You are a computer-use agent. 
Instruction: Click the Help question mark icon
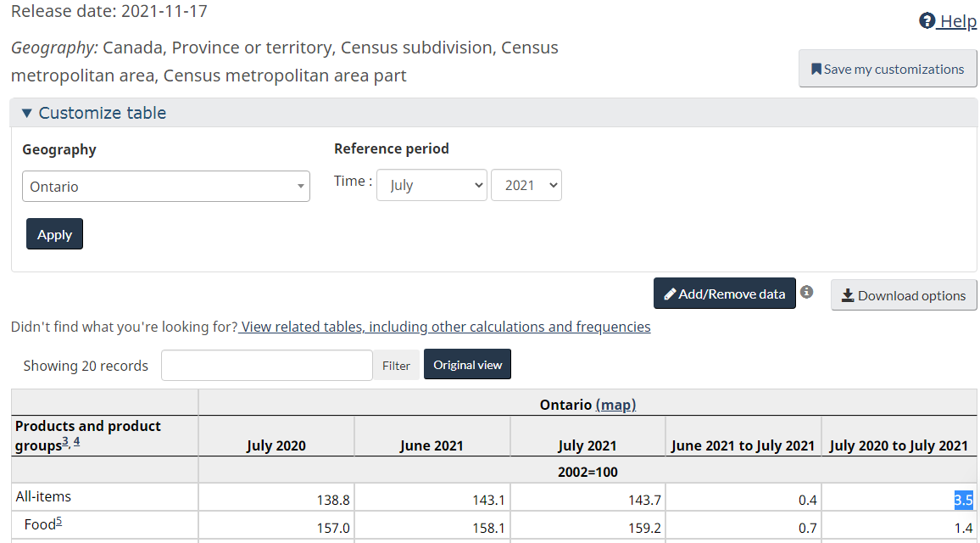click(x=927, y=21)
